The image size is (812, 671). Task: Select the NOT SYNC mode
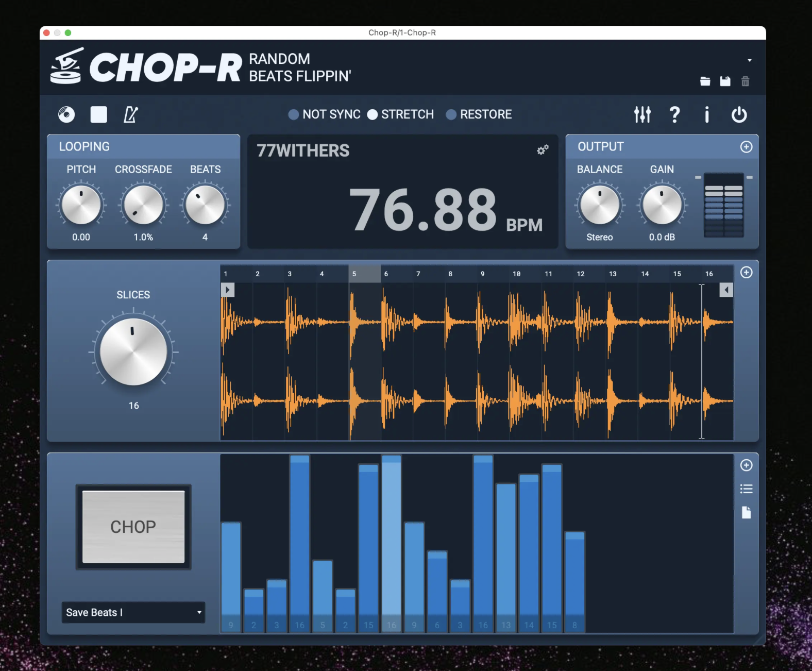(324, 114)
